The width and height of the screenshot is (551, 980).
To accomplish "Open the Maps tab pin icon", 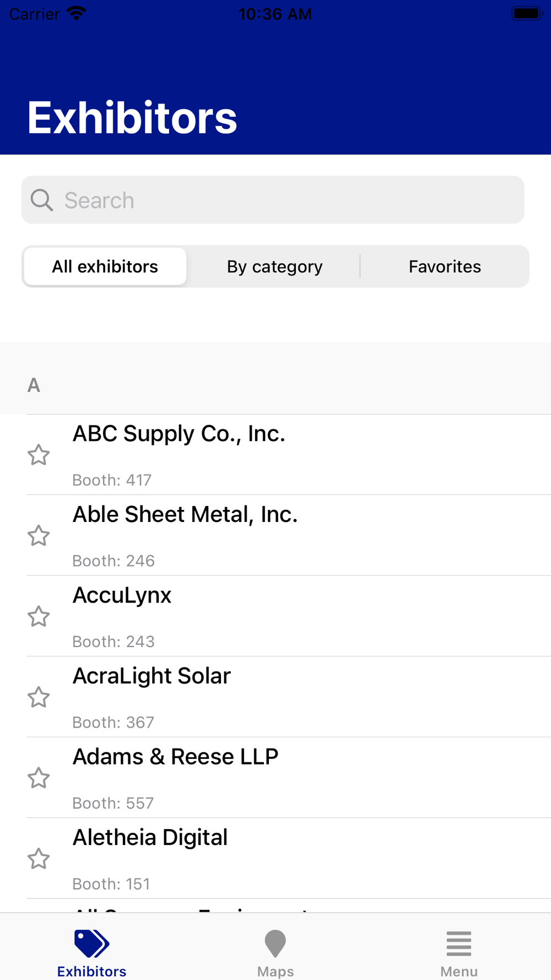I will (275, 944).
